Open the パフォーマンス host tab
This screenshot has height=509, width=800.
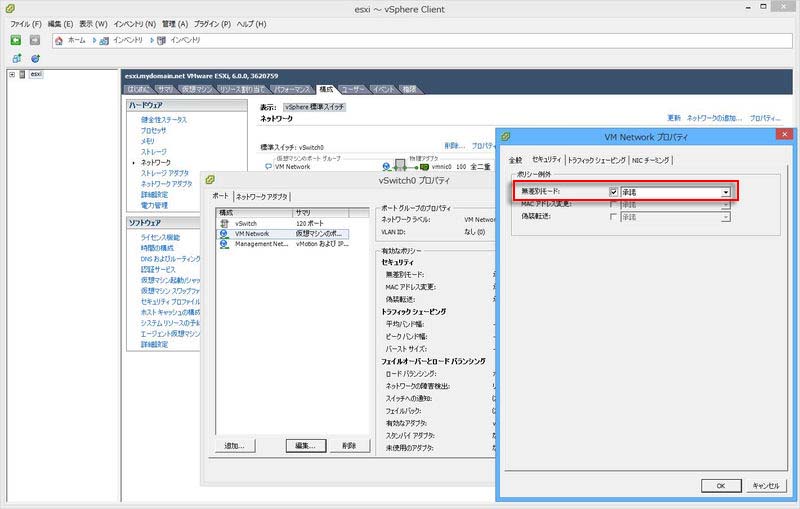coord(292,89)
